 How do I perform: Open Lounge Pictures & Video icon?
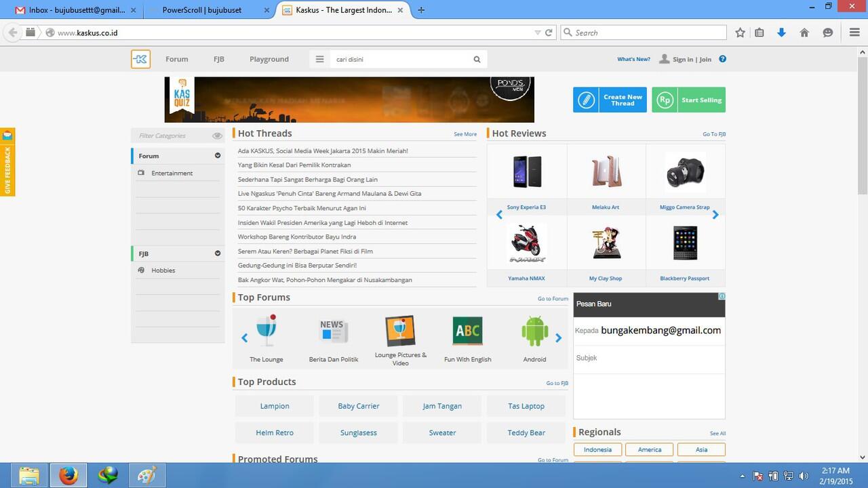pos(400,331)
